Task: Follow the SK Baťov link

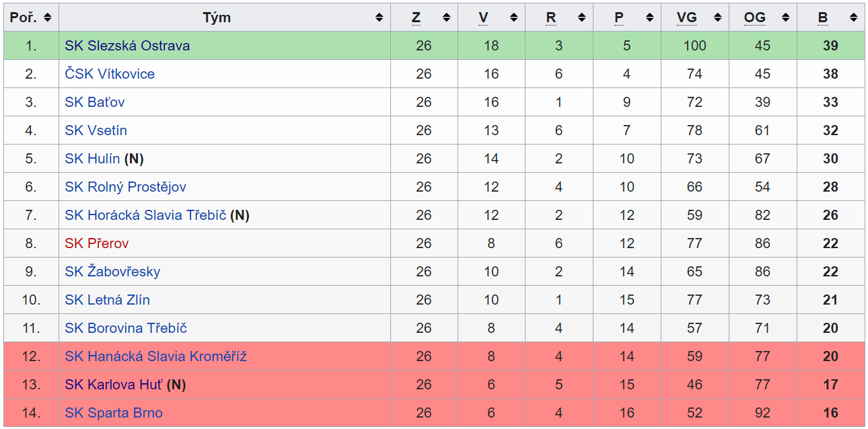Action: pos(95,102)
